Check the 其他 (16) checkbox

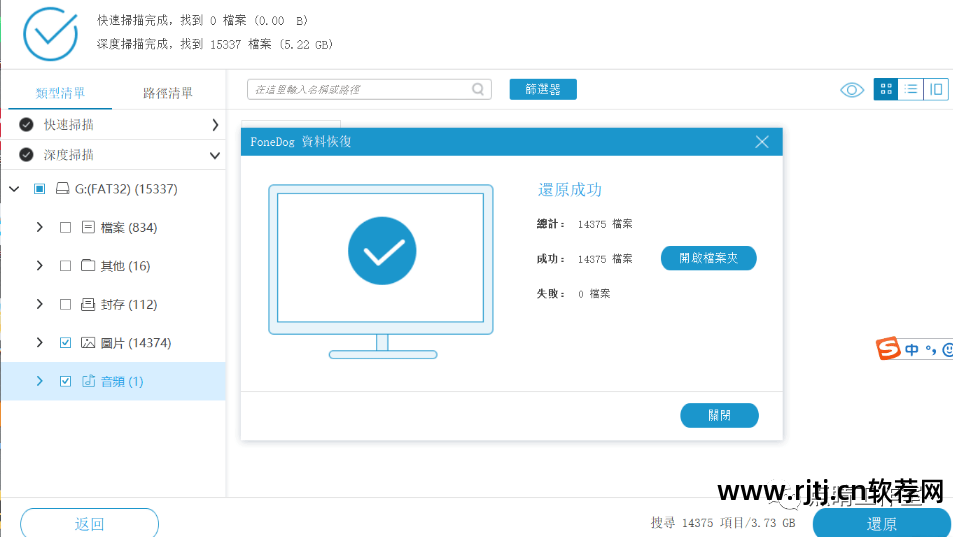(x=66, y=265)
